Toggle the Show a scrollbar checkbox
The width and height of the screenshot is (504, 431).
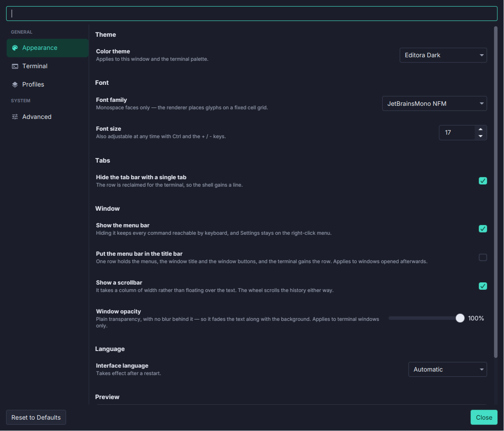483,286
